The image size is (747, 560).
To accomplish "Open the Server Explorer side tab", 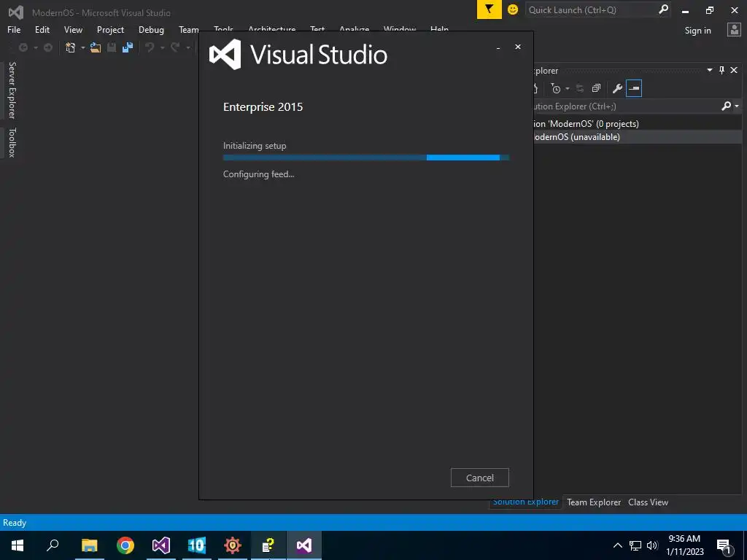I will pyautogui.click(x=12, y=90).
